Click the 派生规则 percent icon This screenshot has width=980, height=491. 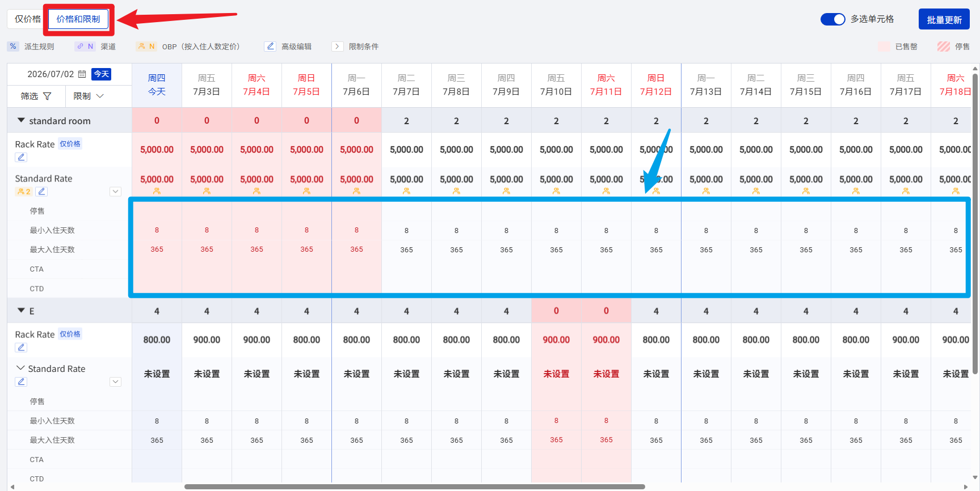[13, 46]
